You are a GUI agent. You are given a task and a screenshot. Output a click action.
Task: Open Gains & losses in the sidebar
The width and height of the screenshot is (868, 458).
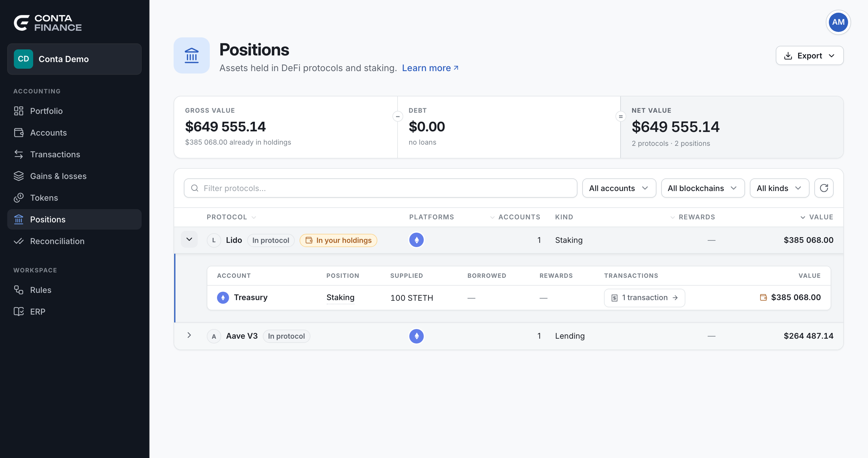(x=74, y=176)
